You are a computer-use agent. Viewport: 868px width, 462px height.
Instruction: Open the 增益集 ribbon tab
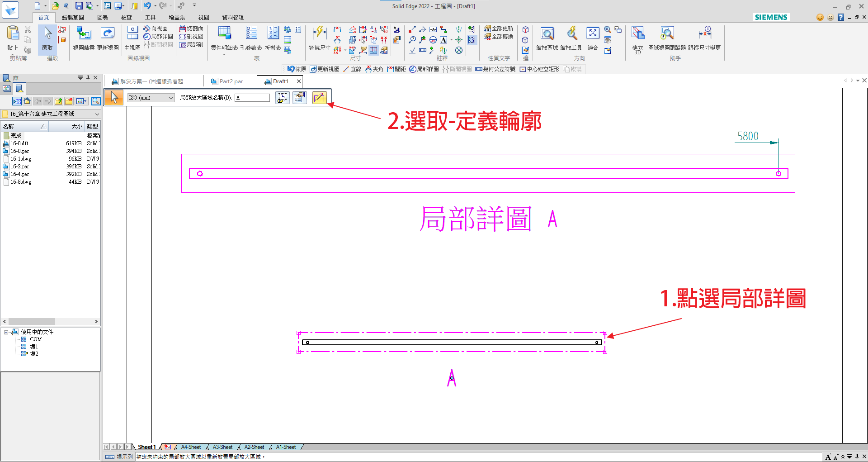pyautogui.click(x=177, y=18)
